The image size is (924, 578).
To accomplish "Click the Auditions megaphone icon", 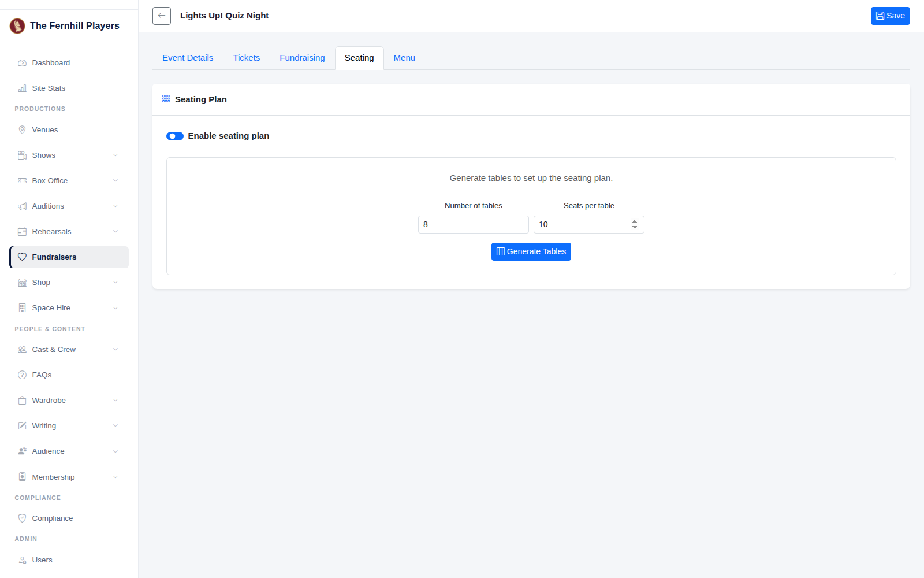I will [22, 206].
